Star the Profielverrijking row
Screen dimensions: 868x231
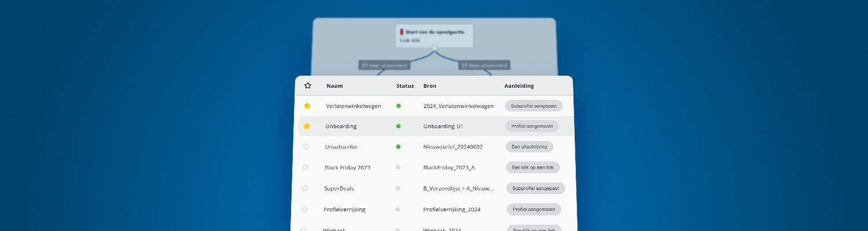304,209
